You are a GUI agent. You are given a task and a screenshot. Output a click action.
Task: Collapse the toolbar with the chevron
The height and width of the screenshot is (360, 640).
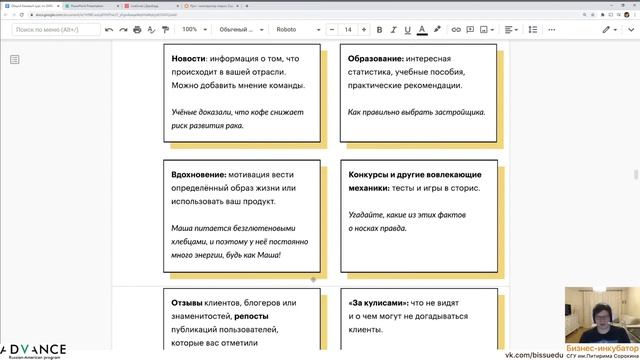[x=631, y=30]
